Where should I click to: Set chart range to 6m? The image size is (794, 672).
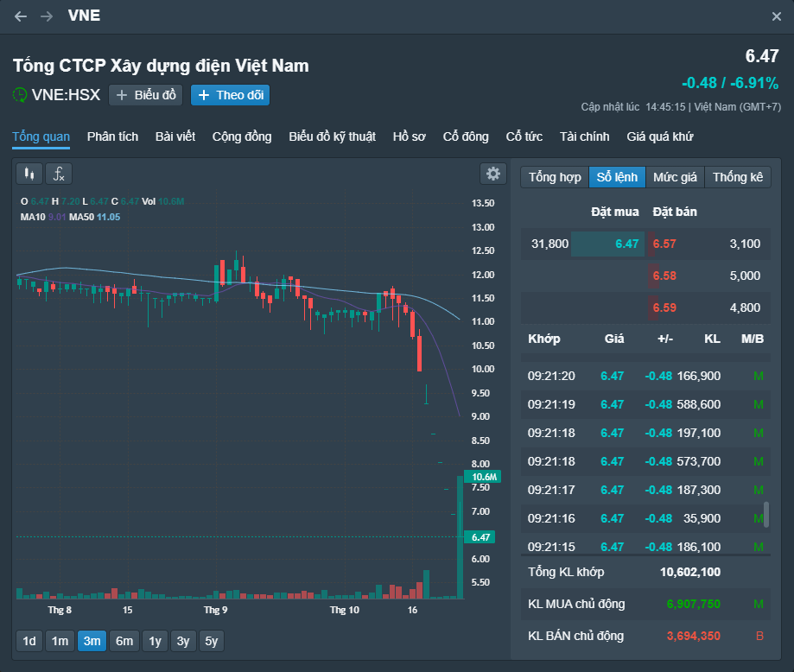[x=124, y=641]
